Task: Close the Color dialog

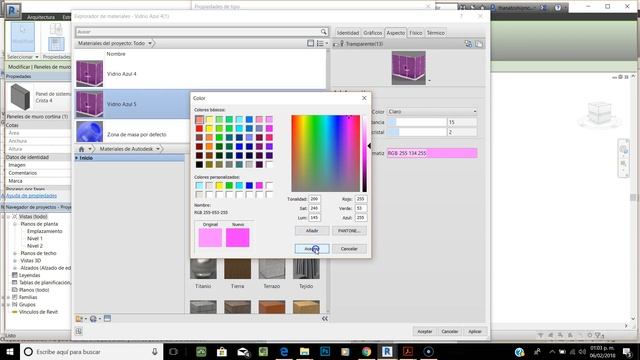Action: (364, 98)
